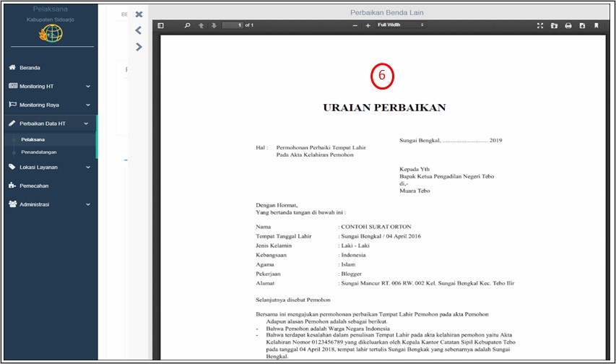Click the CONTOH SURAT ORTON name value
Screen dimensions: 616x364
click(x=376, y=227)
